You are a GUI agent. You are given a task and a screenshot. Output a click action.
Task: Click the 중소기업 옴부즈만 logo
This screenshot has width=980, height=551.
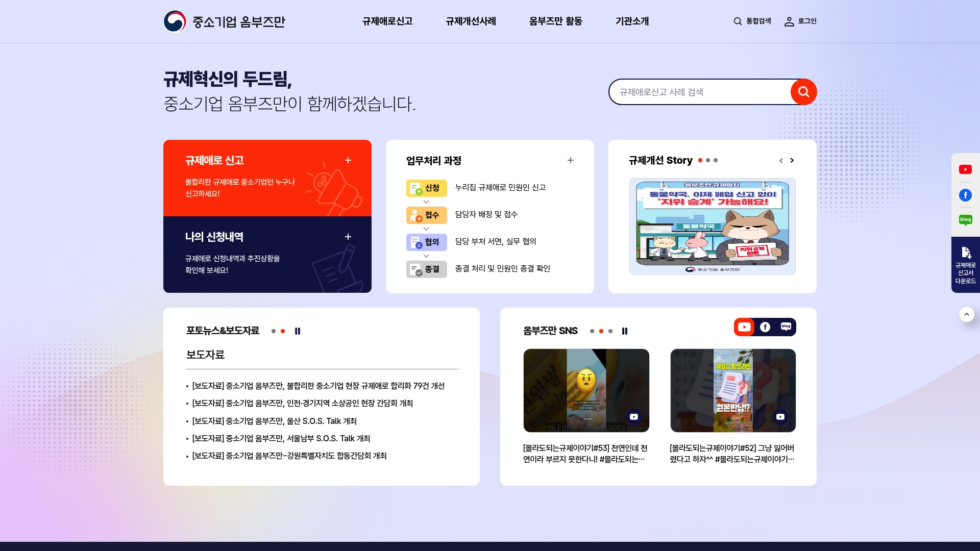tap(225, 21)
